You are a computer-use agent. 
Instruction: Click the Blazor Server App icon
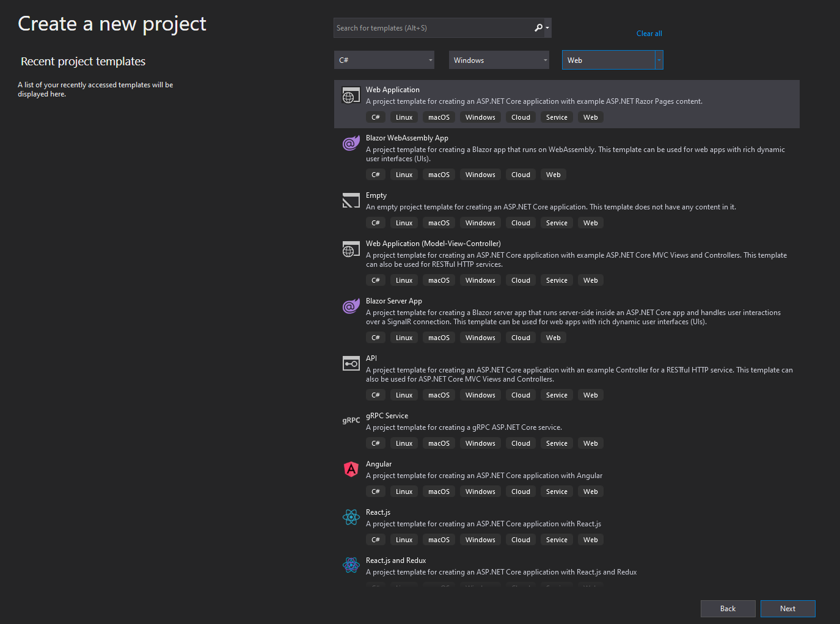351,307
